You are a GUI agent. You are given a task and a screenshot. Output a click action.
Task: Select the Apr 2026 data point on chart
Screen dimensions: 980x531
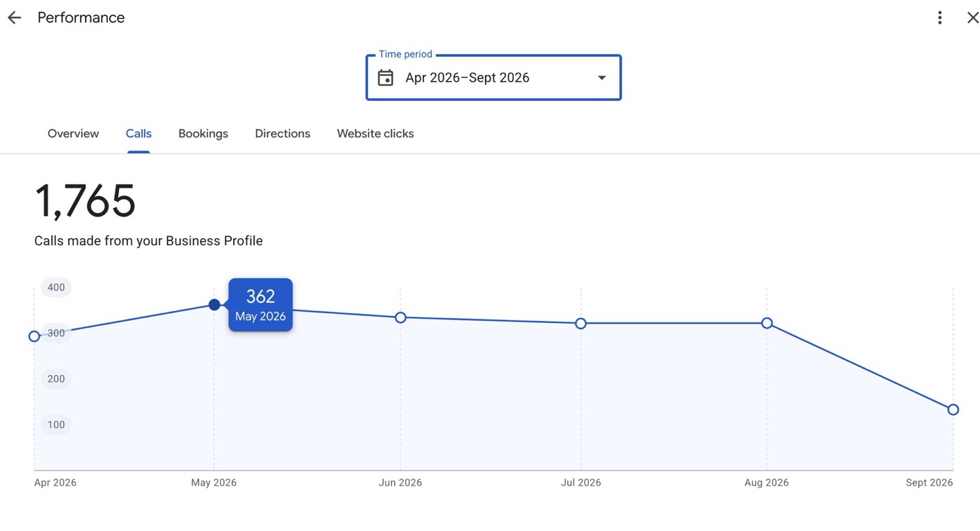click(x=34, y=336)
